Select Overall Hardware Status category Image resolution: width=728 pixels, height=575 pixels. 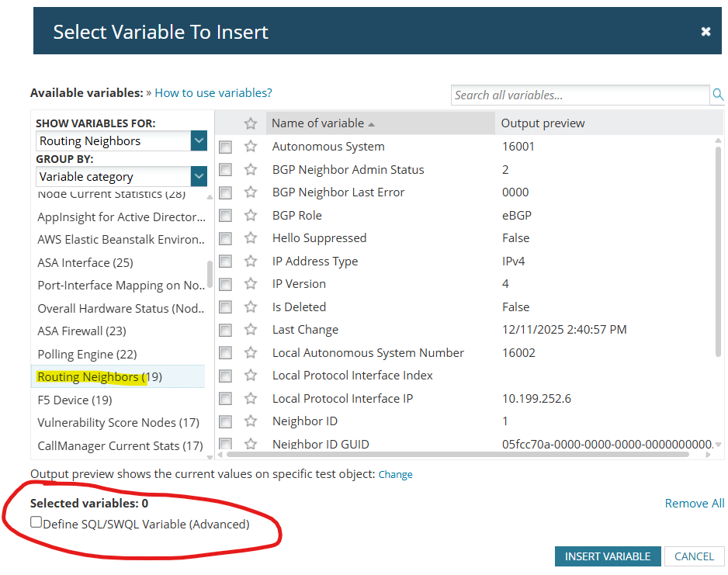tap(121, 308)
